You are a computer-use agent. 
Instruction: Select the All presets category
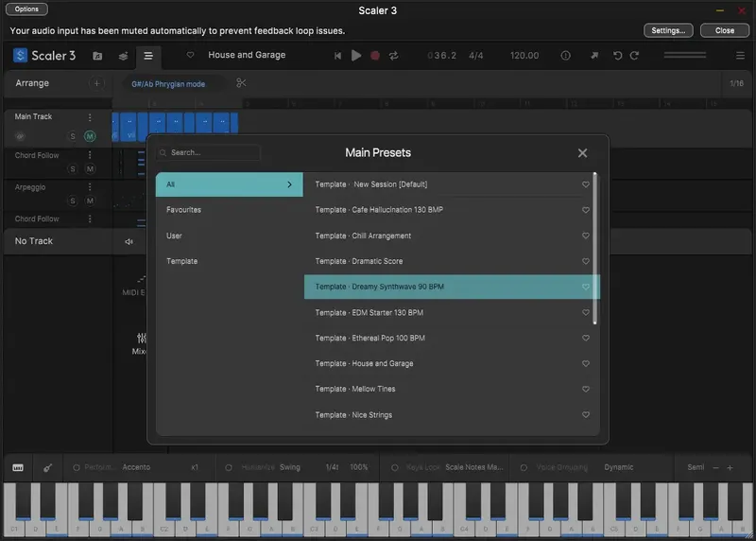coord(230,184)
